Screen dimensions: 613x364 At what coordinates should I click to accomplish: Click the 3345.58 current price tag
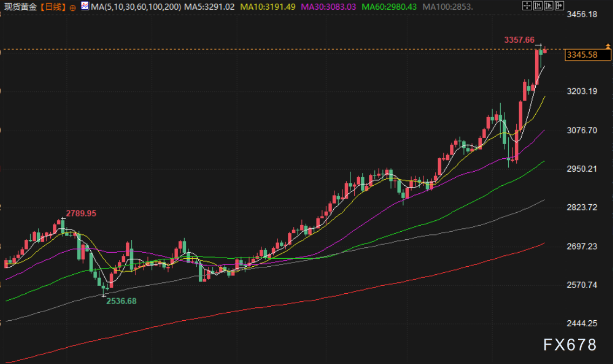pyautogui.click(x=582, y=55)
